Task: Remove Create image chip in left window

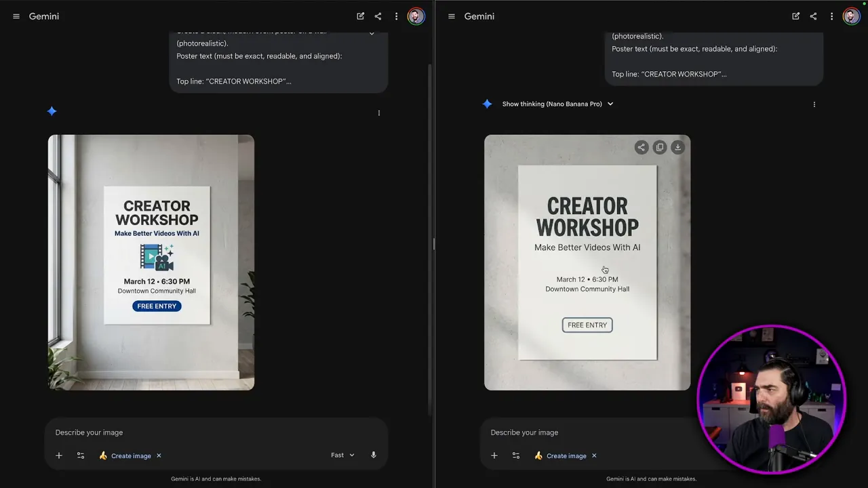Action: pyautogui.click(x=159, y=455)
